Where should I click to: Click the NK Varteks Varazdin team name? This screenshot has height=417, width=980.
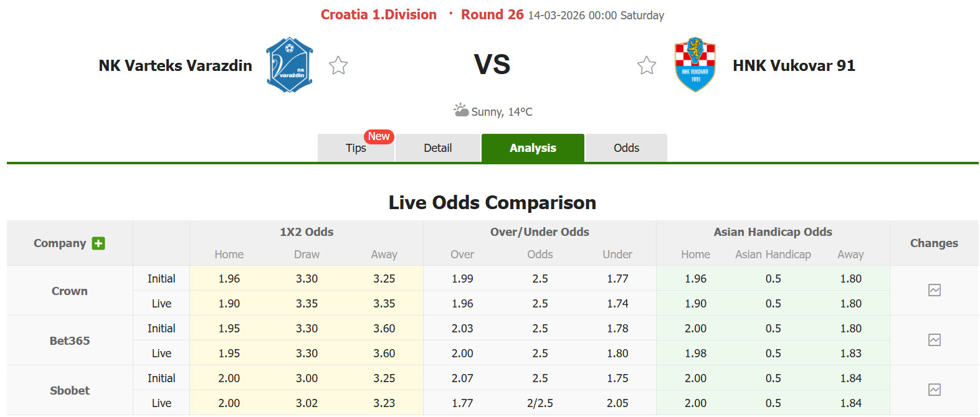pos(175,65)
